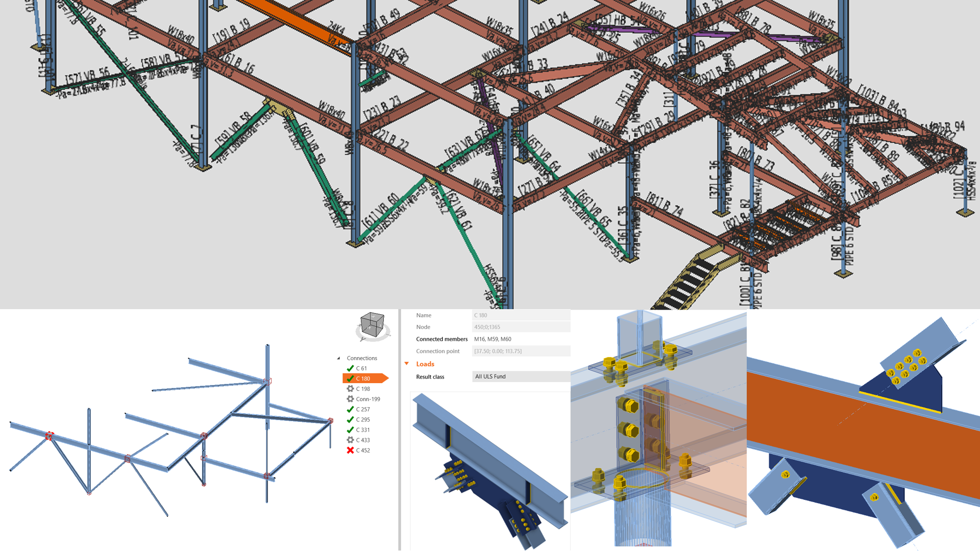This screenshot has width=980, height=551.
Task: Open the Result class dropdown
Action: pos(521,377)
